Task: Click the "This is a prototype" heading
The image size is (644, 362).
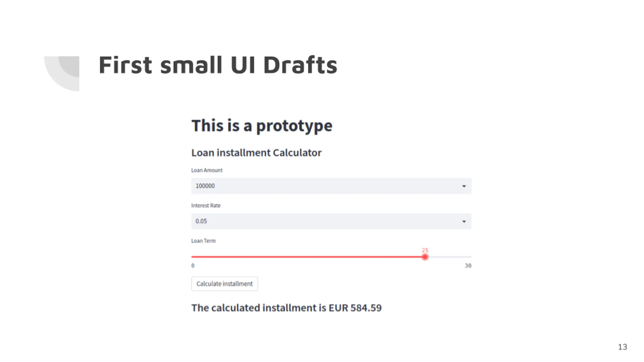Action: click(262, 126)
